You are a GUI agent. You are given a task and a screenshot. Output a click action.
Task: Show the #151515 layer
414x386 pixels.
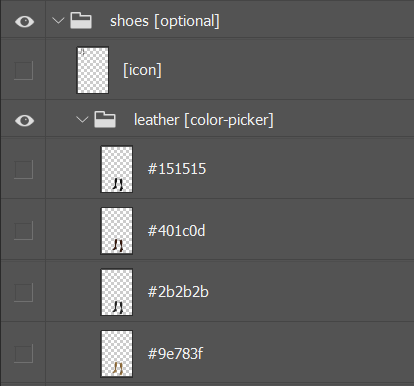(23, 169)
